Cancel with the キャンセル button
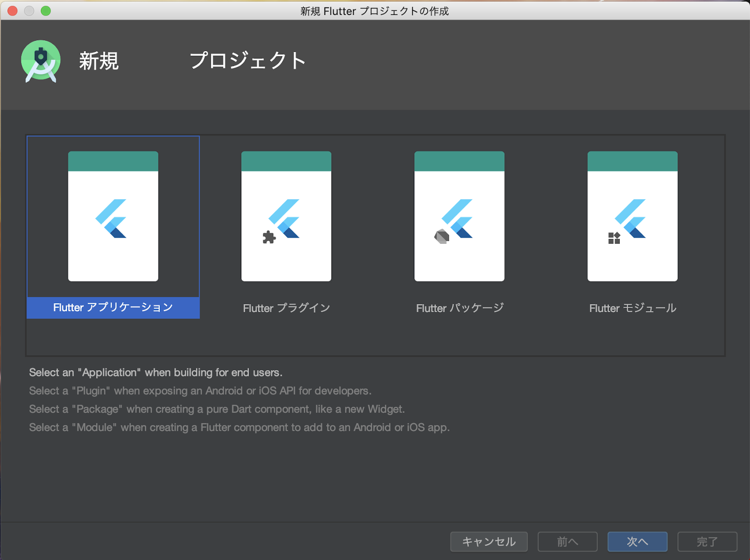750x560 pixels. click(x=489, y=542)
